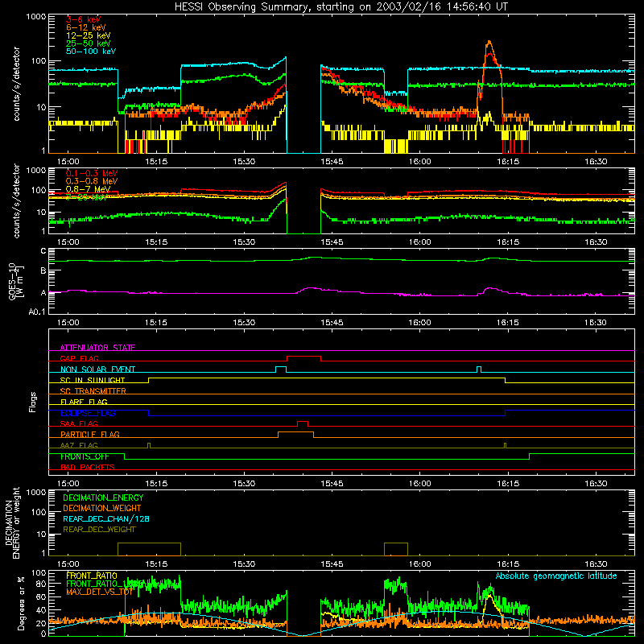
Task: Click the Flags panel vertical axis title
Action: point(33,402)
